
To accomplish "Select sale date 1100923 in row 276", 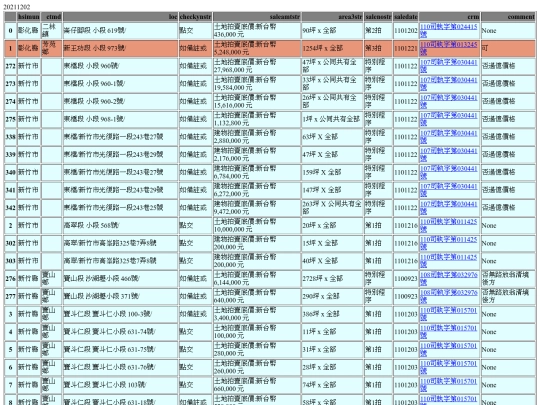I will click(x=406, y=279).
